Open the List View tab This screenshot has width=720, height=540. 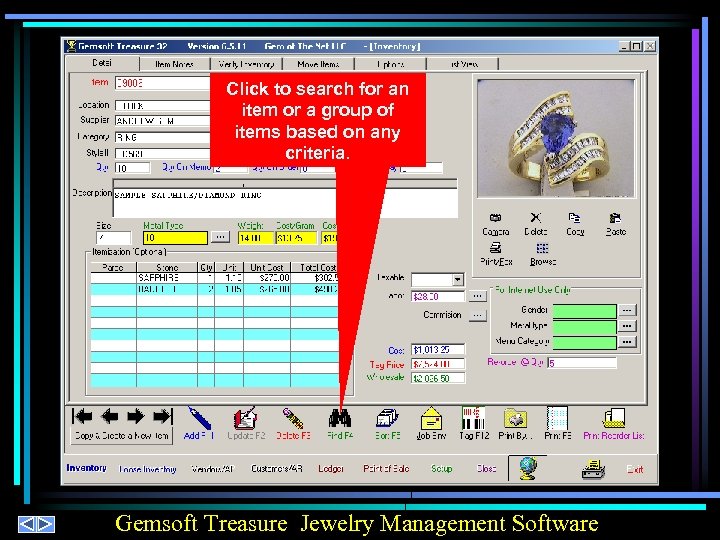click(x=463, y=64)
